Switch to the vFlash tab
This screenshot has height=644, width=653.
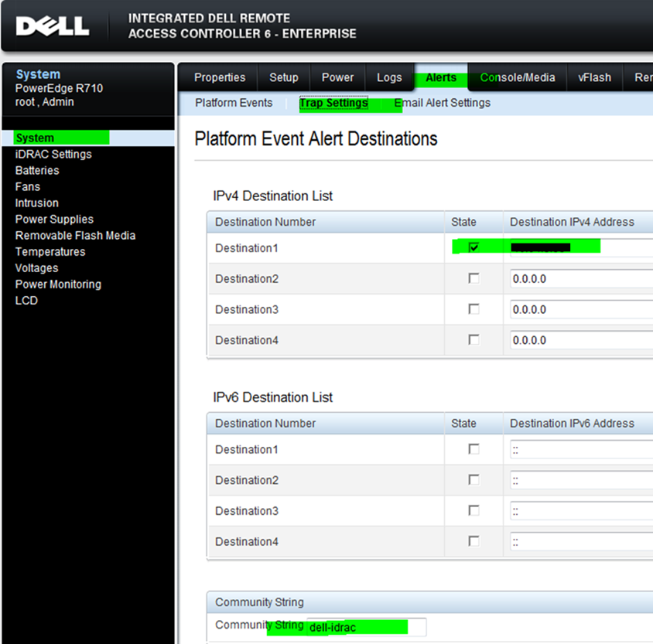[x=594, y=77]
